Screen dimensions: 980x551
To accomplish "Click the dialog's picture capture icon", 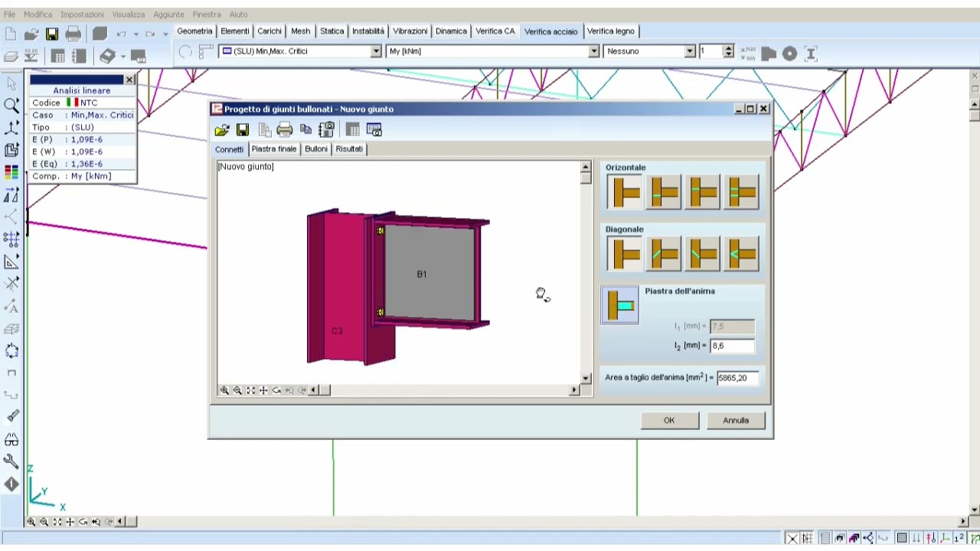I will (374, 130).
